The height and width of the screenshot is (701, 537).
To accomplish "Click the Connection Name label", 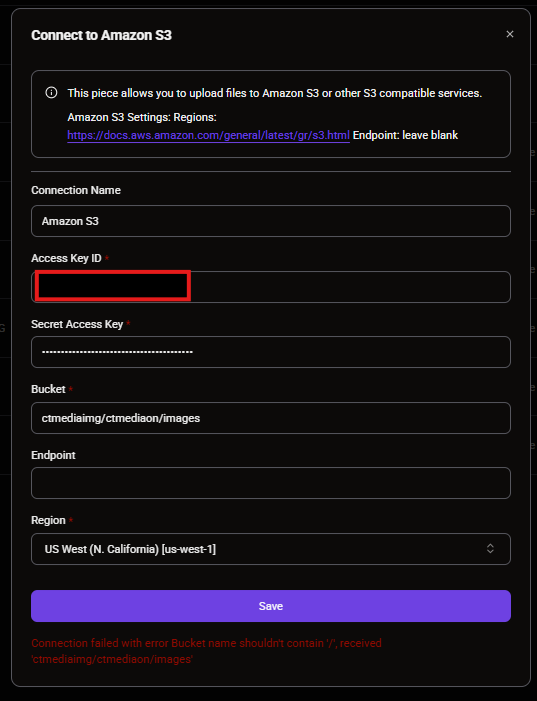I will pos(76,190).
